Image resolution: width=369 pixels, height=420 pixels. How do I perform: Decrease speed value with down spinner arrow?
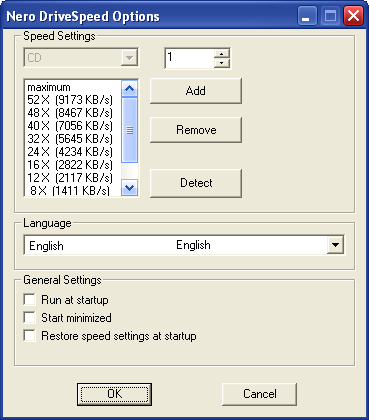(221, 63)
